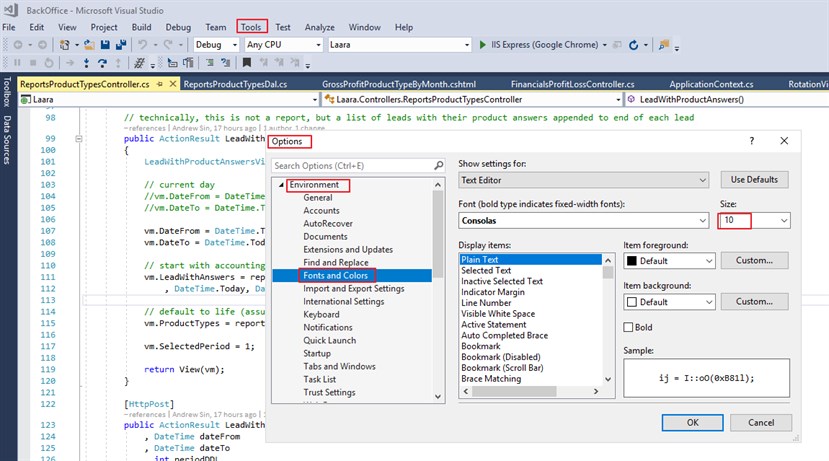Switch to ReportsProductTypesDal.cs tab
Screen dimensions: 829x461
[235, 84]
